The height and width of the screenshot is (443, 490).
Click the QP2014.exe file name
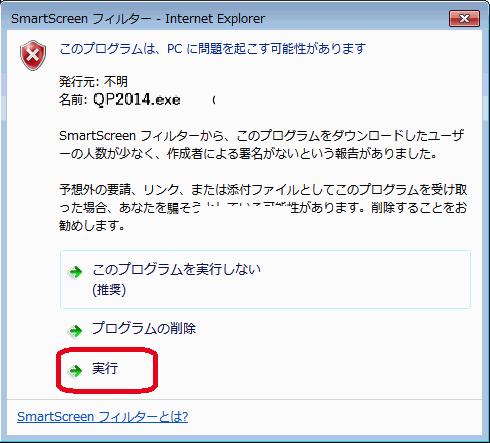(137, 99)
